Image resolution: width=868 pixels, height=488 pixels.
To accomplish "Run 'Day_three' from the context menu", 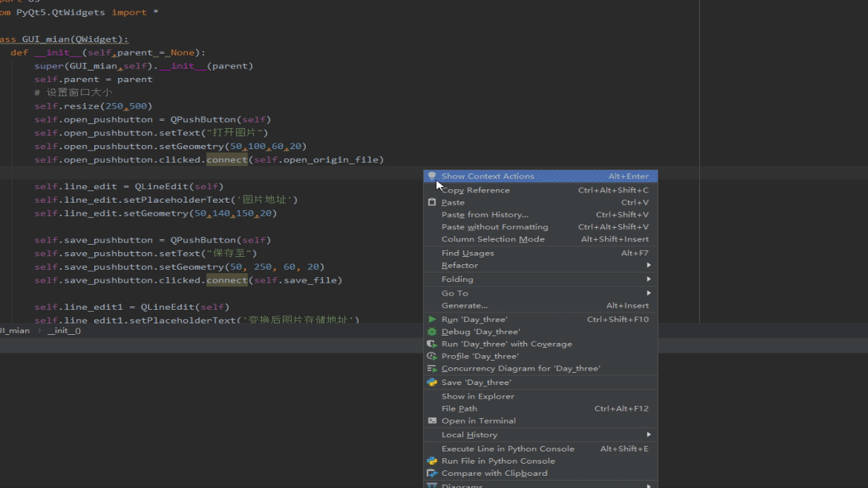I will click(540, 319).
